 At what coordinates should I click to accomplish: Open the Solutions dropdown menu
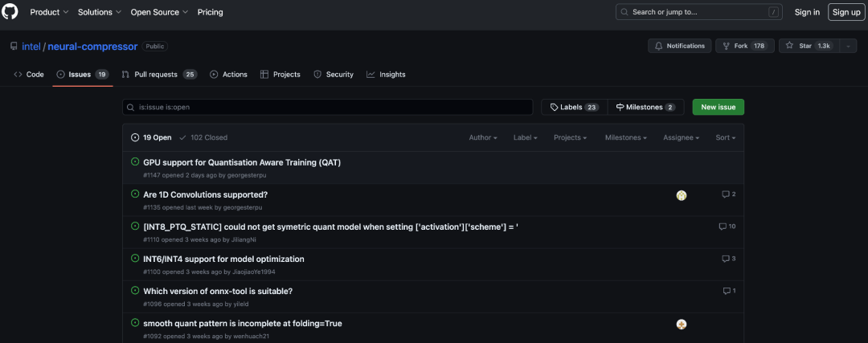99,12
